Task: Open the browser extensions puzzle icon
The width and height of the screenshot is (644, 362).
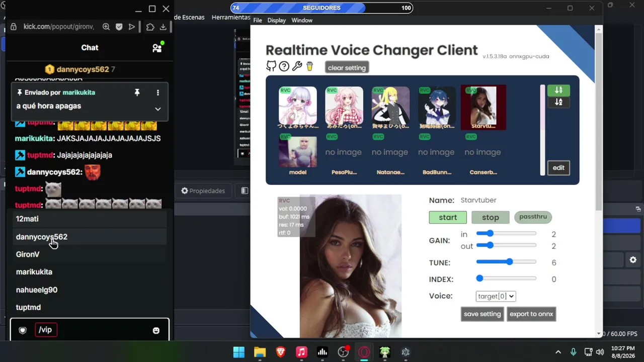Action: (150, 27)
